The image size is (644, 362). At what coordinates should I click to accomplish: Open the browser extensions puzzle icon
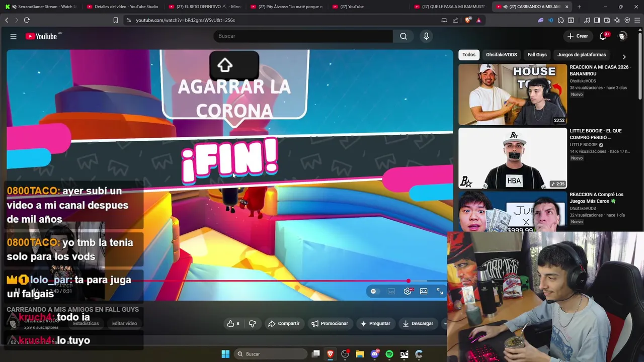pos(561,20)
